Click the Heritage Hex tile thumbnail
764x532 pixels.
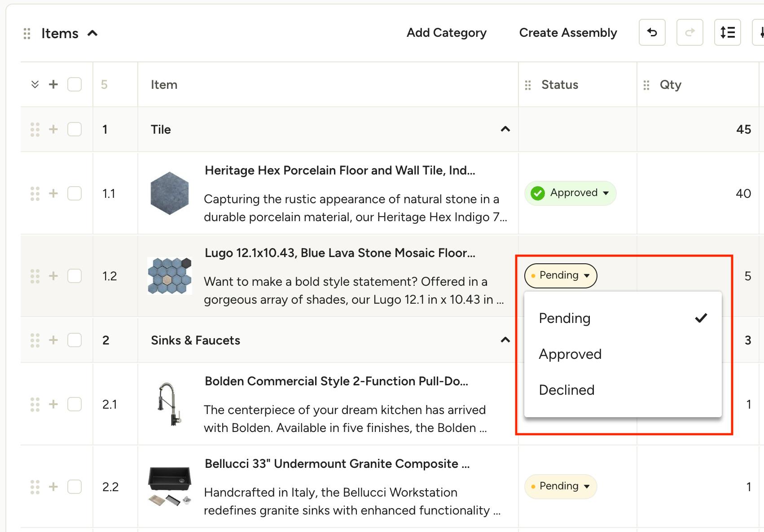tap(169, 193)
